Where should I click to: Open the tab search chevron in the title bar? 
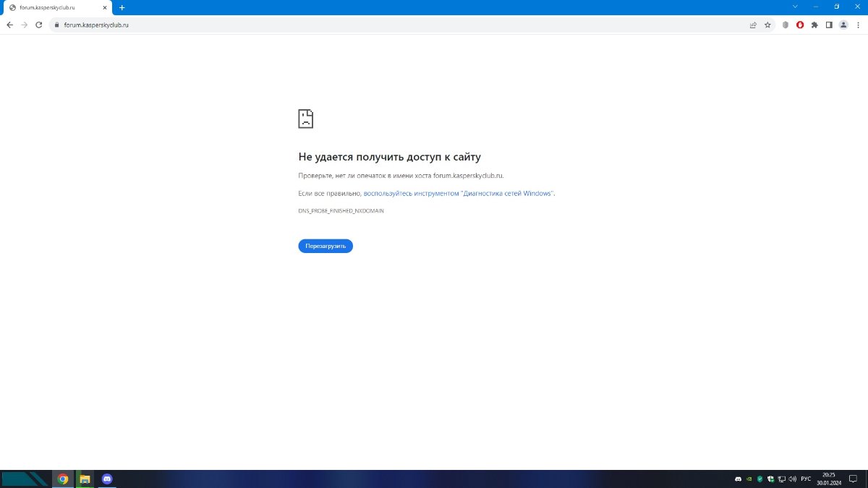(795, 7)
